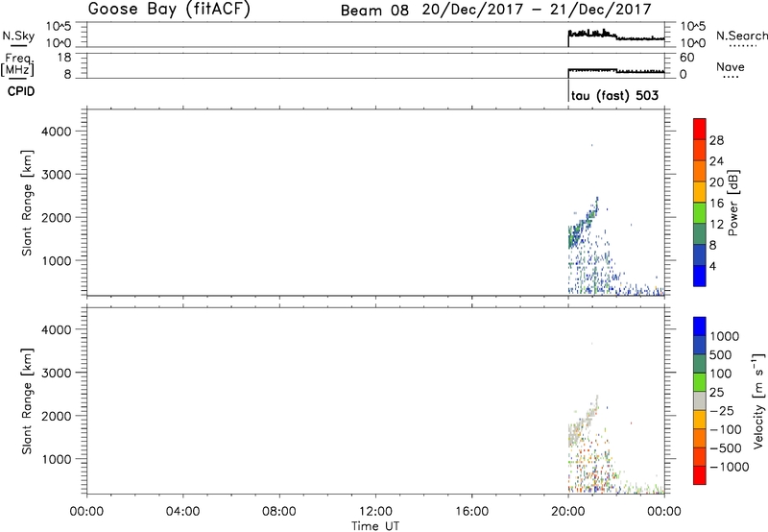Click the 4000 km tick of the power panel

[57, 132]
